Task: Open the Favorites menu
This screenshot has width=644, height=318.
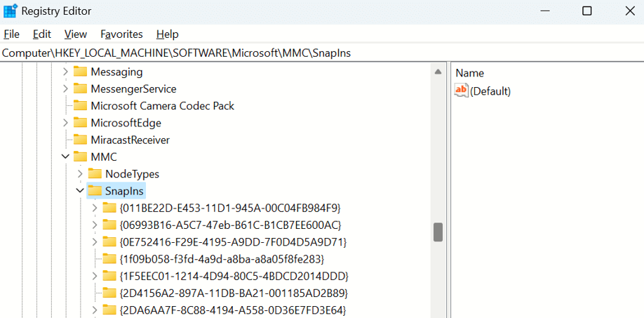Action: pyautogui.click(x=121, y=34)
